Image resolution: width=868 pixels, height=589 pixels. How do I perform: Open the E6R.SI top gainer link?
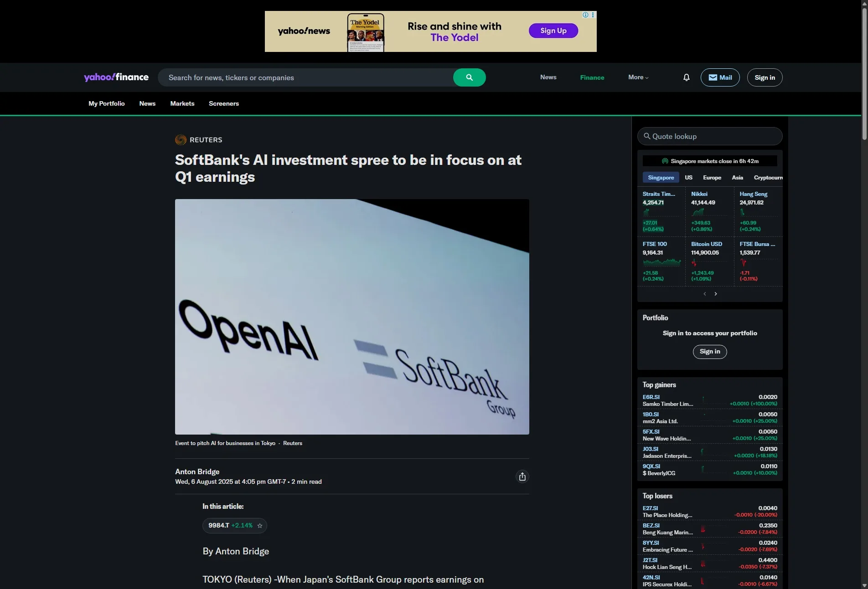651,397
